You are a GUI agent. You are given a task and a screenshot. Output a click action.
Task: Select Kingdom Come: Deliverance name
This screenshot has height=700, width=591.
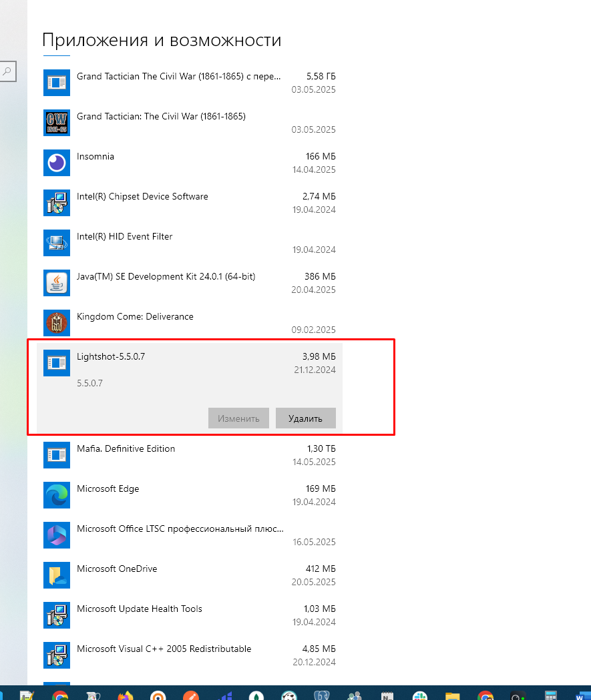click(x=135, y=316)
